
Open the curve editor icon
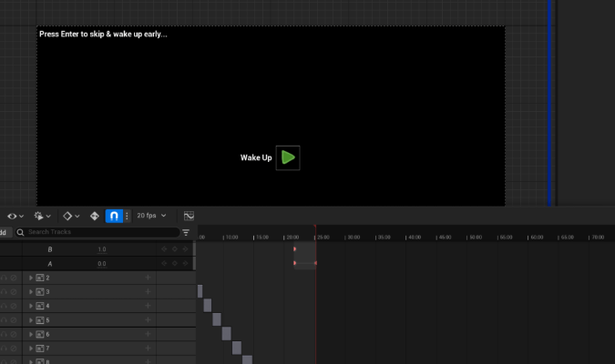click(x=189, y=217)
